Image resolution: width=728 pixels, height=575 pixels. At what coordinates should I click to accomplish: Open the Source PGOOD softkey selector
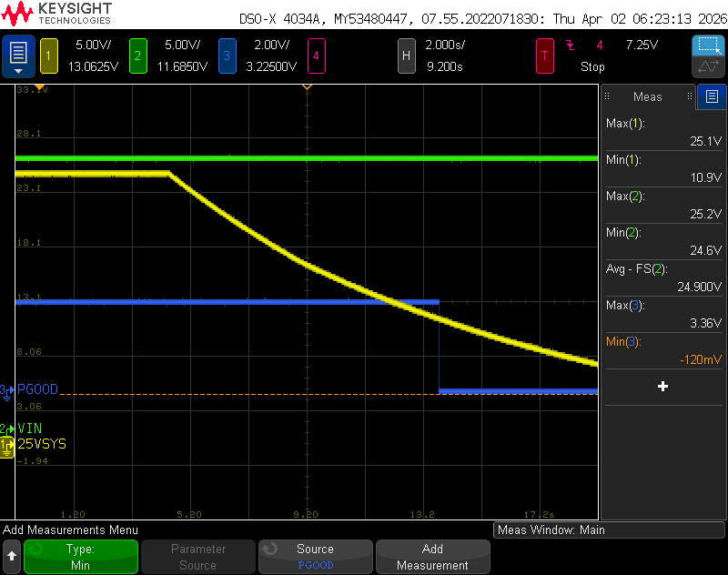316,557
